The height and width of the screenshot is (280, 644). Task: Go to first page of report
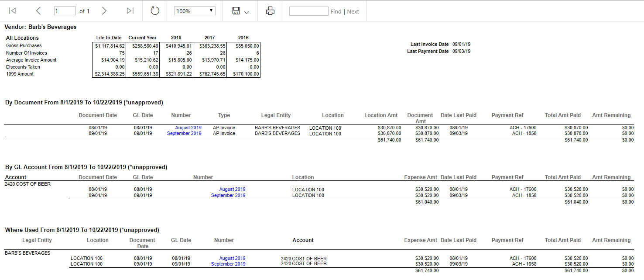13,11
